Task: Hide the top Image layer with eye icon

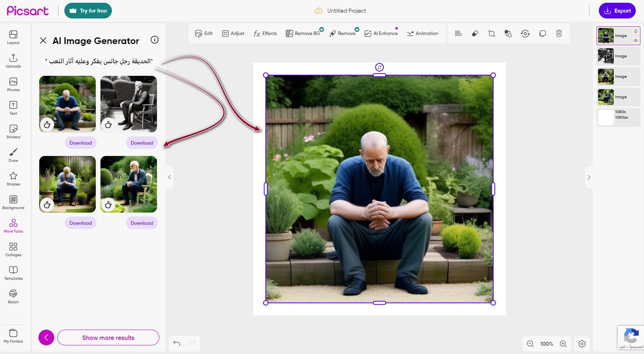Action: point(636,40)
